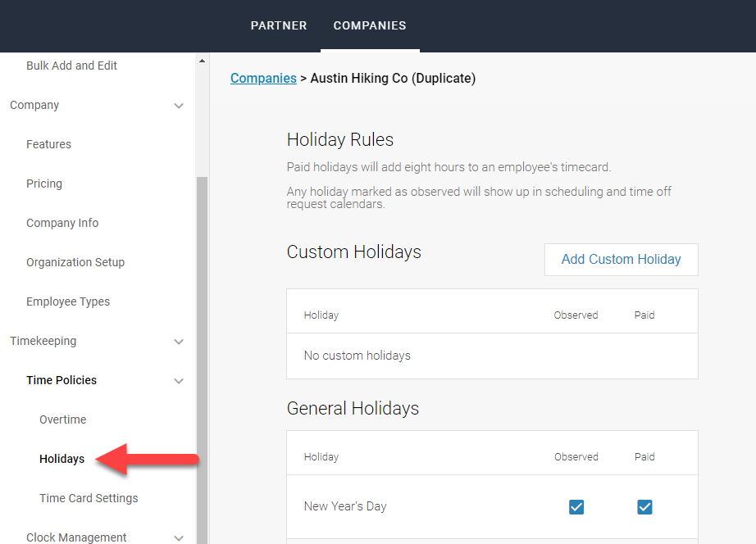Select Company Info in sidebar
The height and width of the screenshot is (544, 756).
(x=62, y=223)
